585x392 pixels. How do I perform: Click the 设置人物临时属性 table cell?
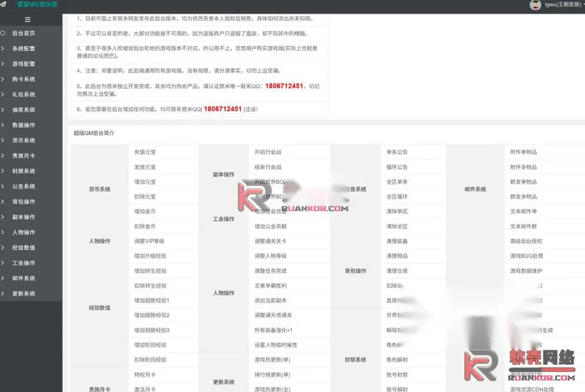(x=289, y=345)
